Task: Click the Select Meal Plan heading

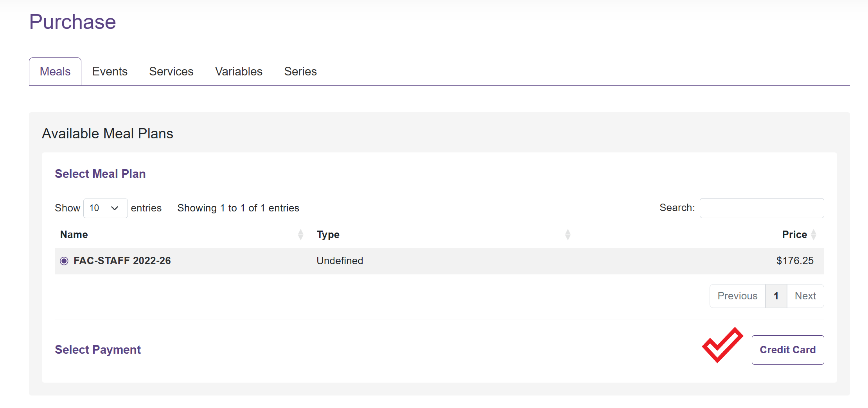Action: click(100, 174)
